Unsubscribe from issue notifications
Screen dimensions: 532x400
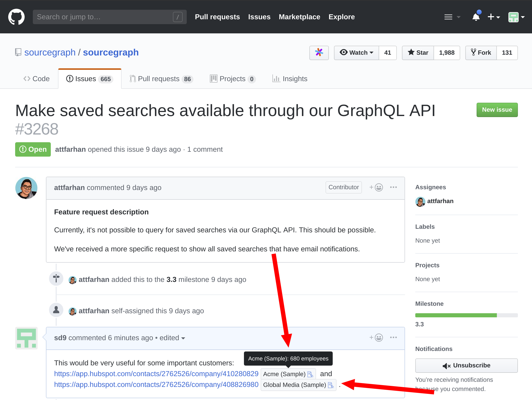tap(466, 365)
